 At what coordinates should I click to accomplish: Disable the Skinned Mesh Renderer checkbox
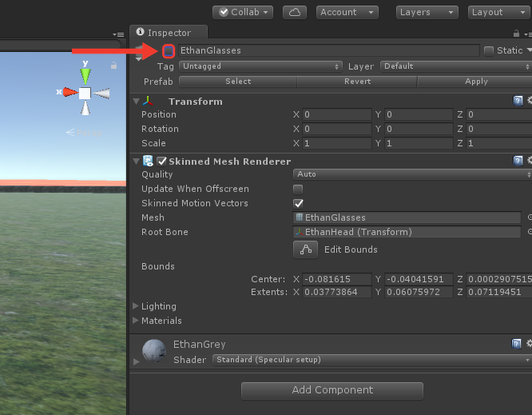pos(162,162)
